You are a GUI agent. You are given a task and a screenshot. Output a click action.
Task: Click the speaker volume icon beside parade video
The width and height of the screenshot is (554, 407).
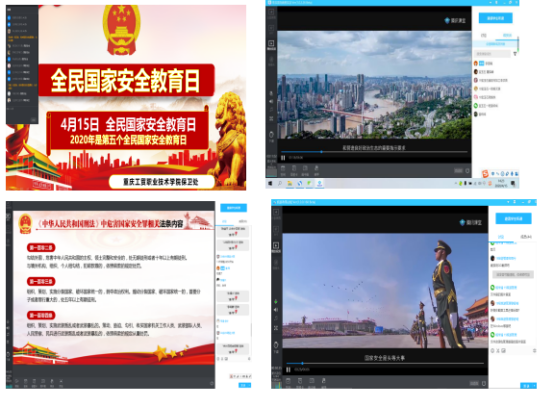(276, 310)
